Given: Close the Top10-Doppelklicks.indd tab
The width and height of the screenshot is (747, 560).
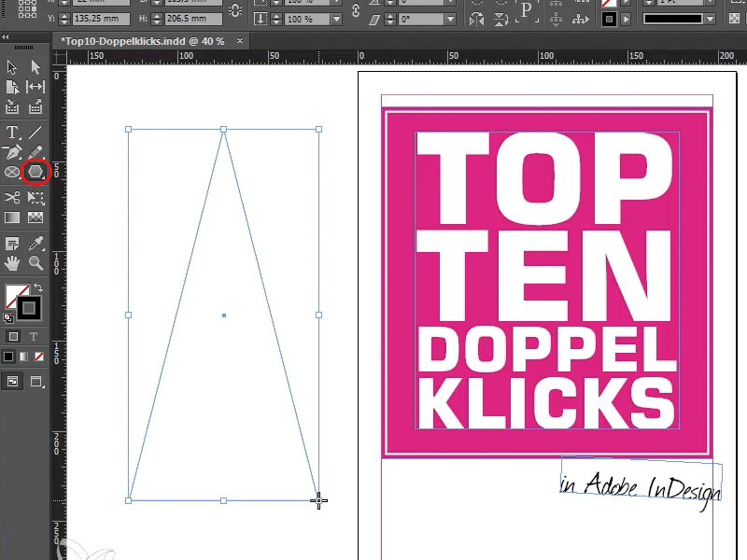Looking at the screenshot, I should 240,41.
